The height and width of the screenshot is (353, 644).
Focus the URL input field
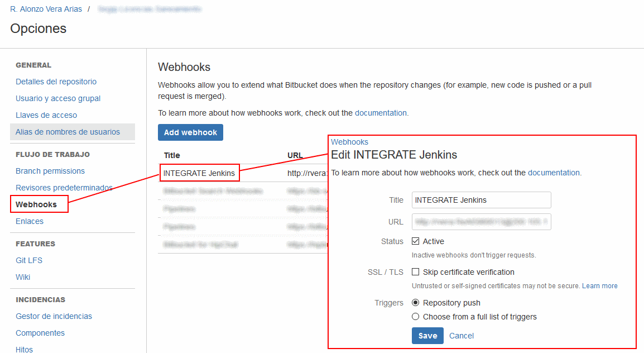click(x=482, y=222)
